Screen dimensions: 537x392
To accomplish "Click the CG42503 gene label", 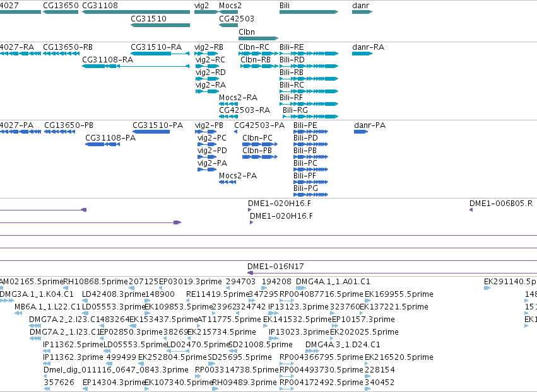I will coord(237,18).
